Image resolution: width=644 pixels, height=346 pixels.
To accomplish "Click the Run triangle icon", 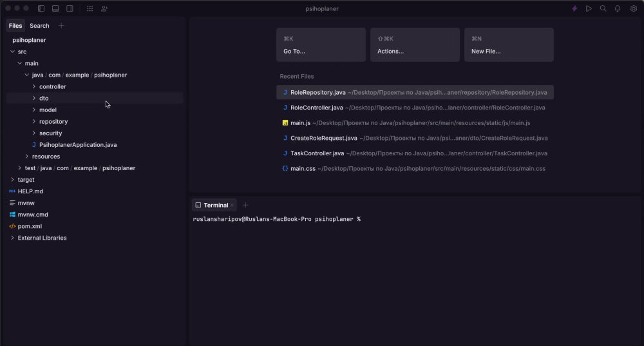I will pos(589,8).
